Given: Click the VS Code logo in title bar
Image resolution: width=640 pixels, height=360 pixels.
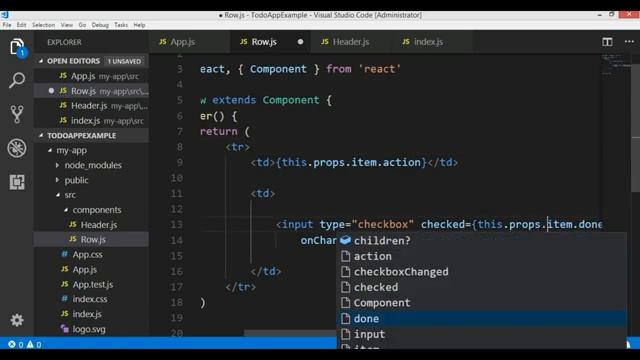Looking at the screenshot, I should point(4,15).
